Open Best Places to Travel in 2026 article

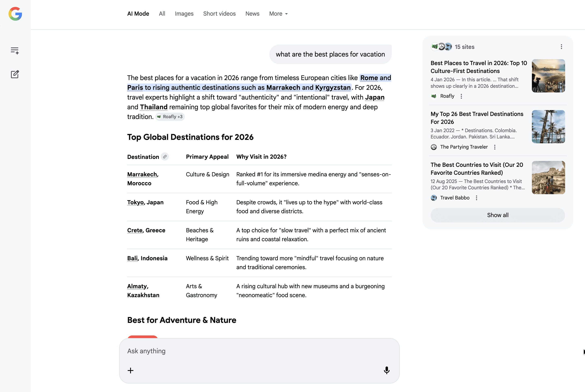point(478,67)
